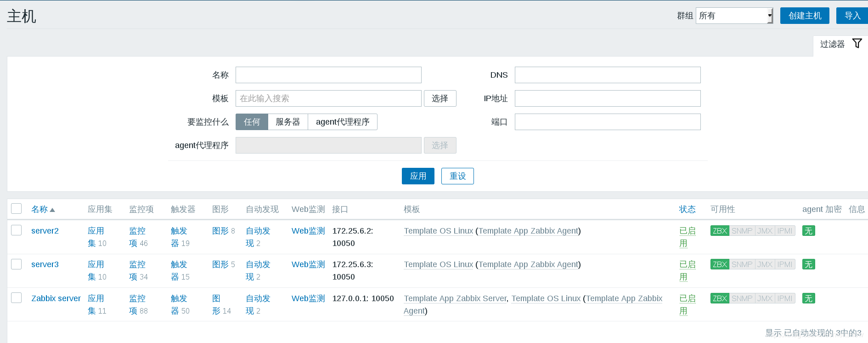The image size is (868, 343).
Task: Click encryption 无 badge for server2
Action: point(809,231)
